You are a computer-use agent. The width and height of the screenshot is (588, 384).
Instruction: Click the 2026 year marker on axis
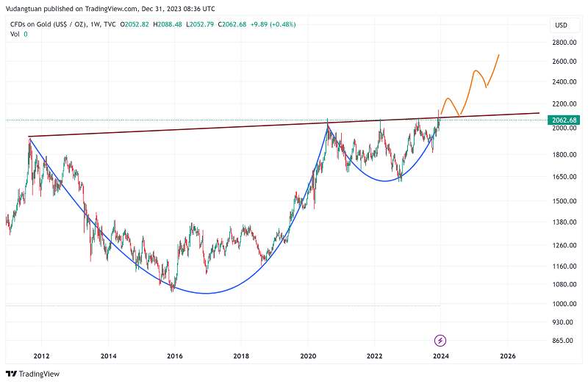pyautogui.click(x=507, y=356)
